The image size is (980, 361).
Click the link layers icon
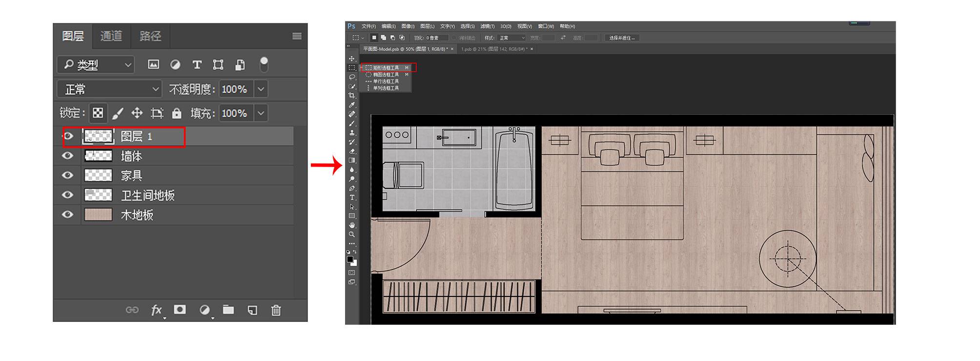pyautogui.click(x=132, y=310)
